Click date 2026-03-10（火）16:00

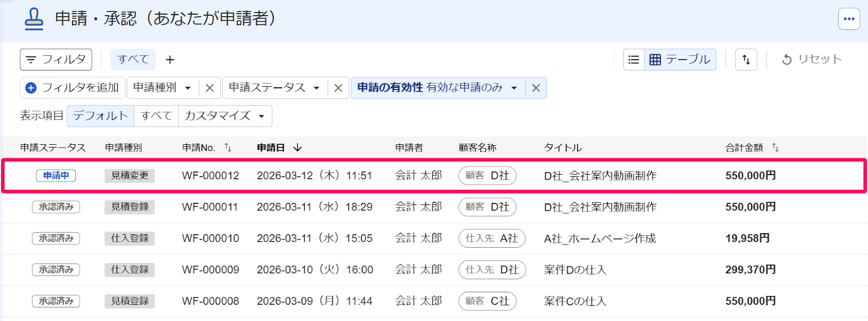315,270
